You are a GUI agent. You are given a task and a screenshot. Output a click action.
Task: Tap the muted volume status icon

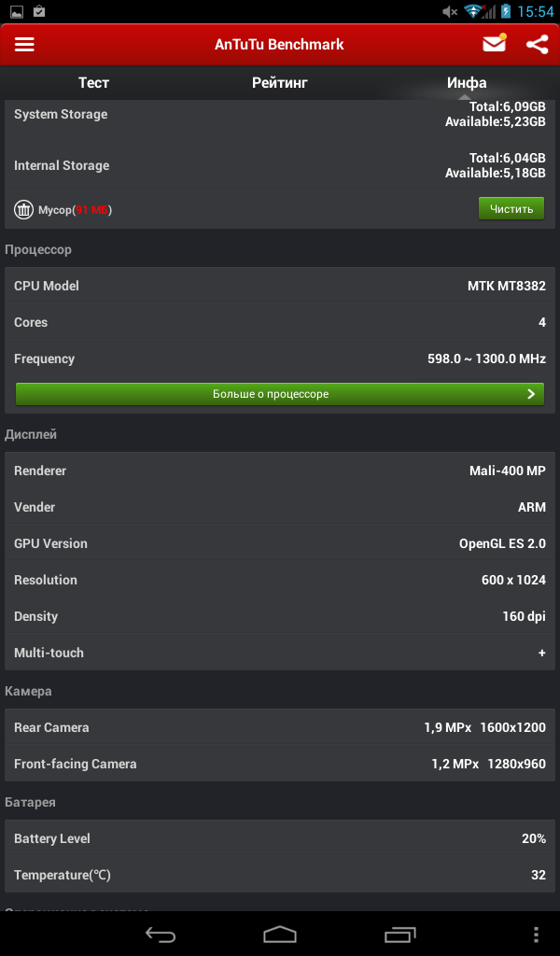tap(450, 11)
